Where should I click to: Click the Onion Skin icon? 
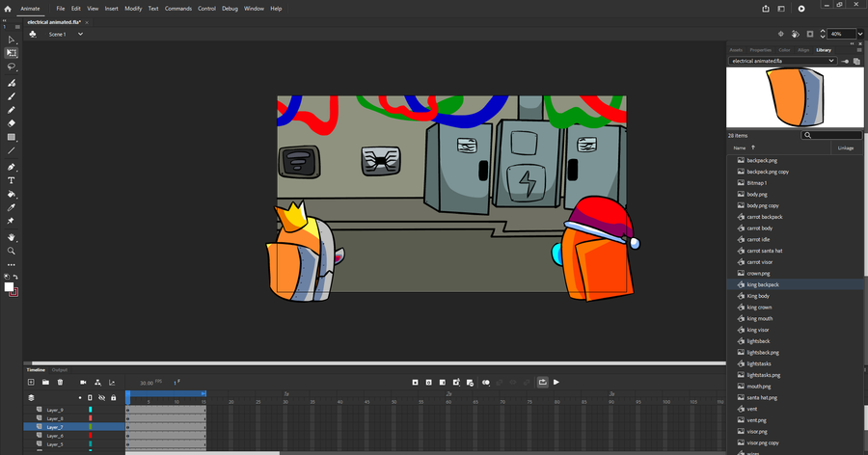486,382
